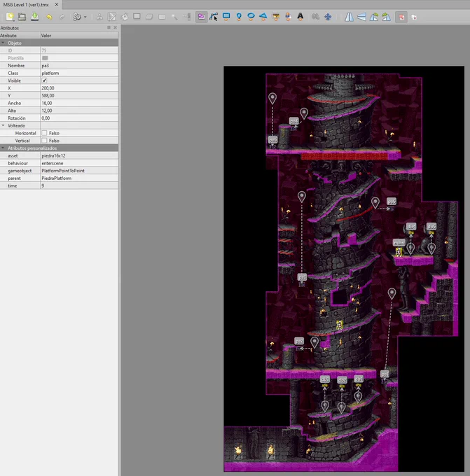Collapse the Objeto section

pos(3,43)
